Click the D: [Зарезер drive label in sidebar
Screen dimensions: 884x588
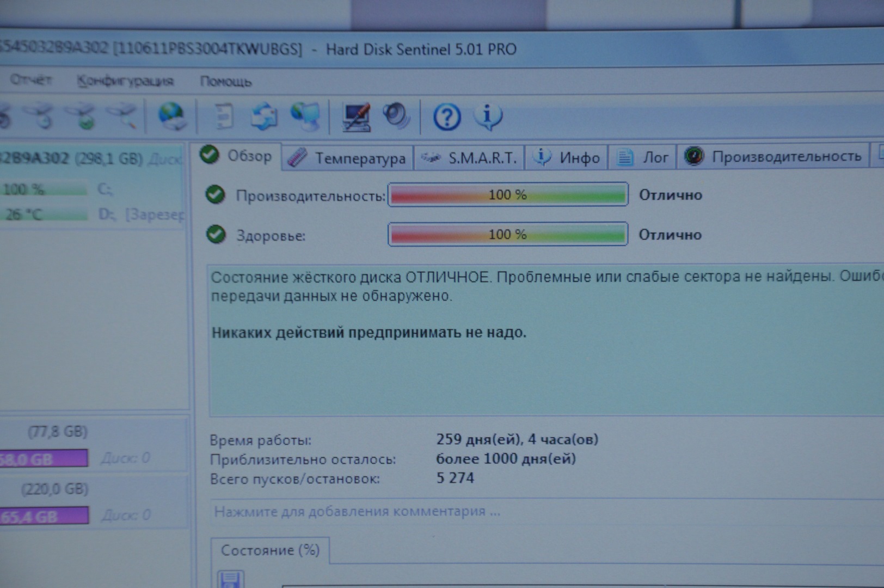[142, 215]
